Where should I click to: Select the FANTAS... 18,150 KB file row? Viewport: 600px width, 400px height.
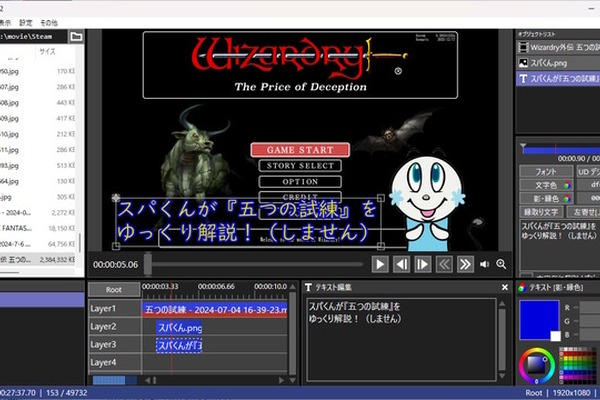pyautogui.click(x=38, y=228)
